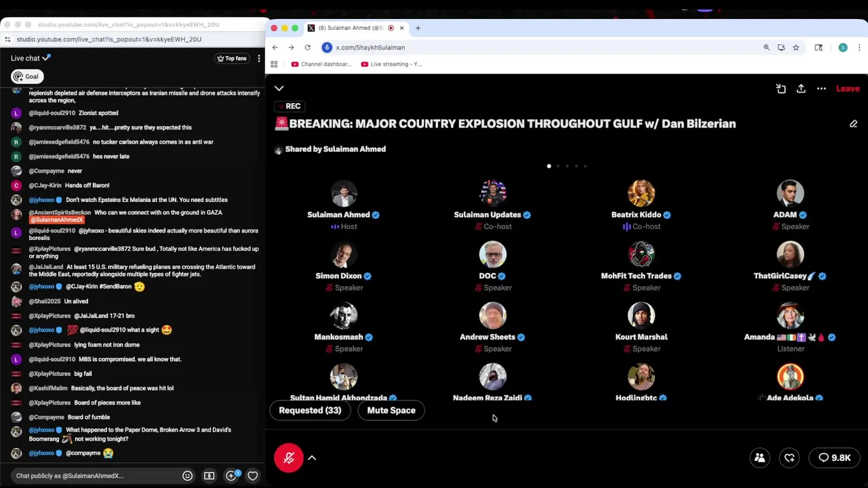Click 'Shared by Sulaiman Ahmed' text
This screenshot has width=868, height=488.
(336, 149)
